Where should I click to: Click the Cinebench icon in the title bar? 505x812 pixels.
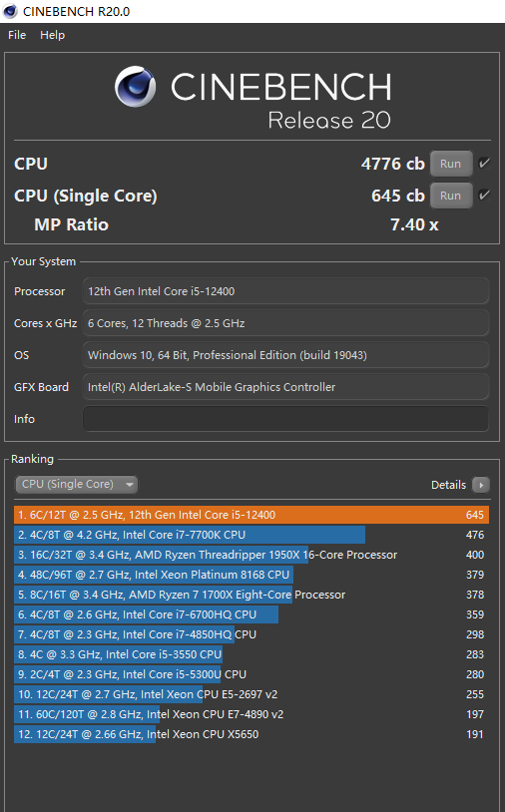[10, 11]
